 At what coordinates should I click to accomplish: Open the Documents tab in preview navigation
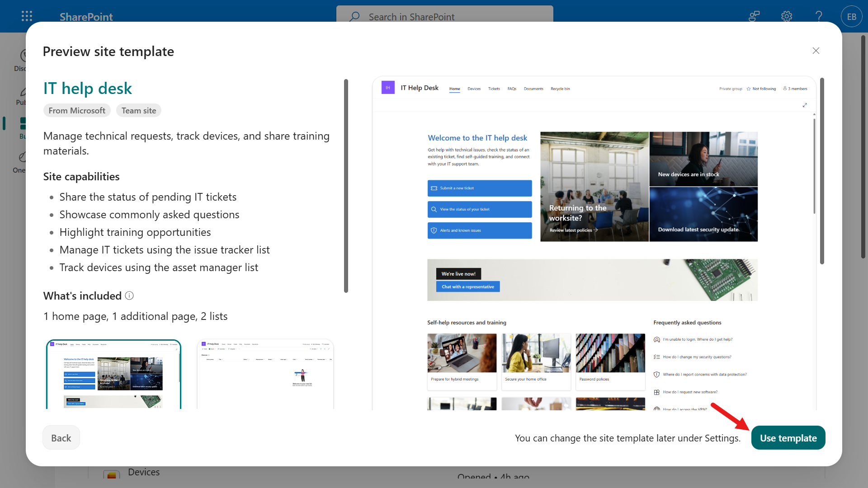tap(533, 89)
